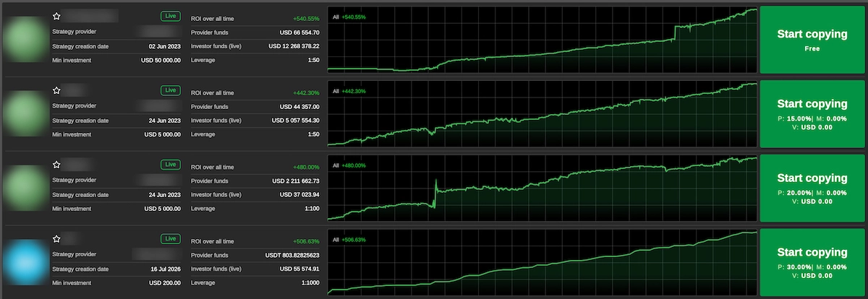
Task: Click the min investment USD 50 000.00
Action: pos(162,60)
